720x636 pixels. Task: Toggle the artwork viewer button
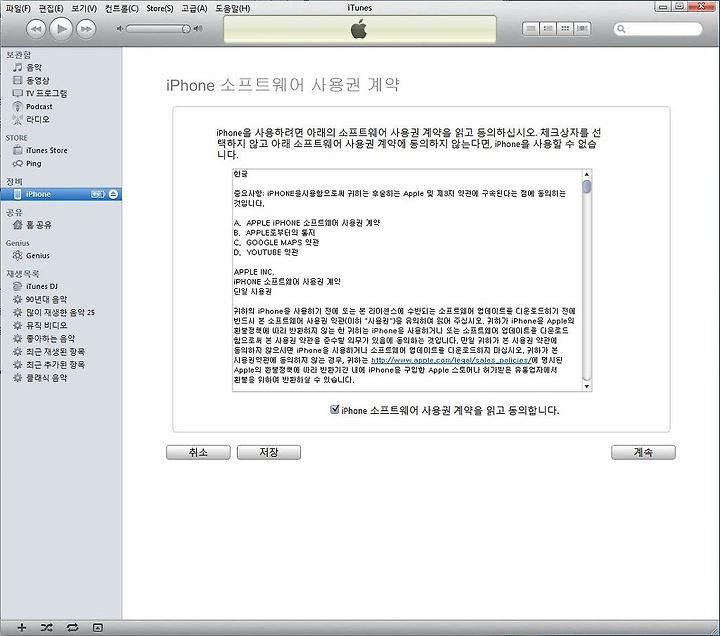(x=98, y=627)
